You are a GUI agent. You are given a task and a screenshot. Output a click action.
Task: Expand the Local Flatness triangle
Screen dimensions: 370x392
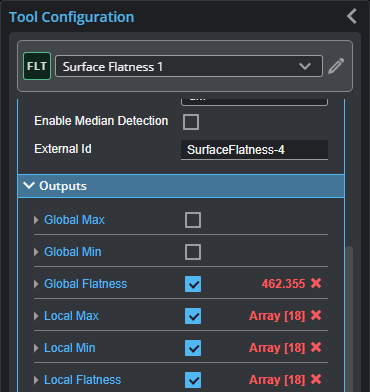tap(36, 380)
